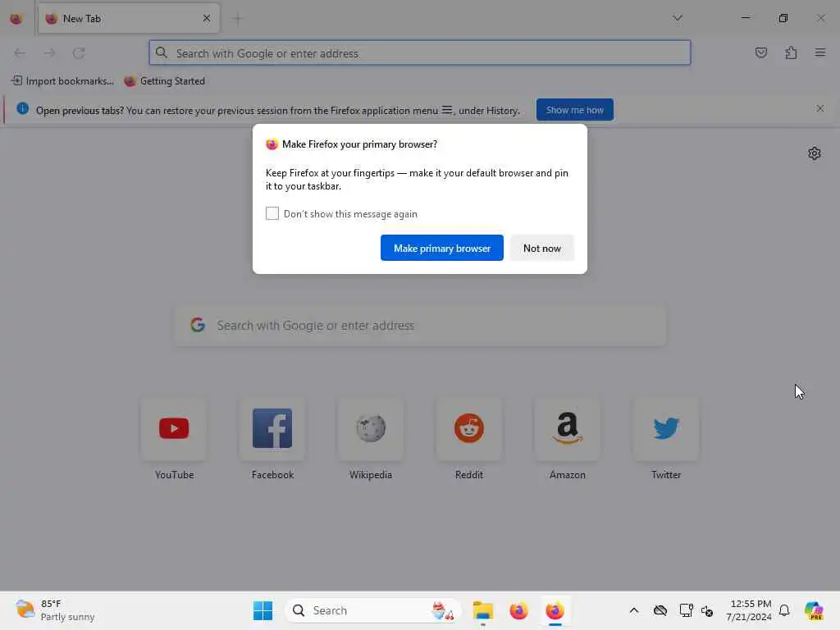This screenshot has height=630, width=840.
Task: Click Show me how button
Action: pyautogui.click(x=574, y=110)
